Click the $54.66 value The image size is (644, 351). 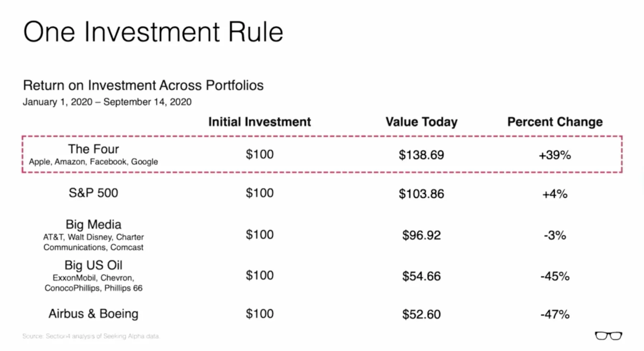(421, 276)
